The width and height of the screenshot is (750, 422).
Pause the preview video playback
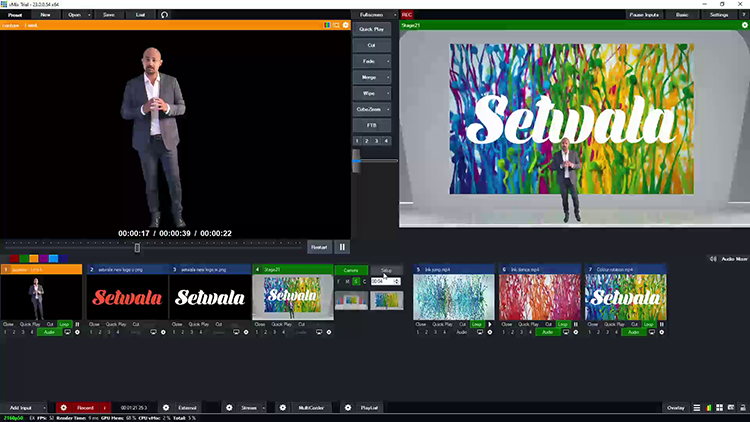pyautogui.click(x=342, y=247)
